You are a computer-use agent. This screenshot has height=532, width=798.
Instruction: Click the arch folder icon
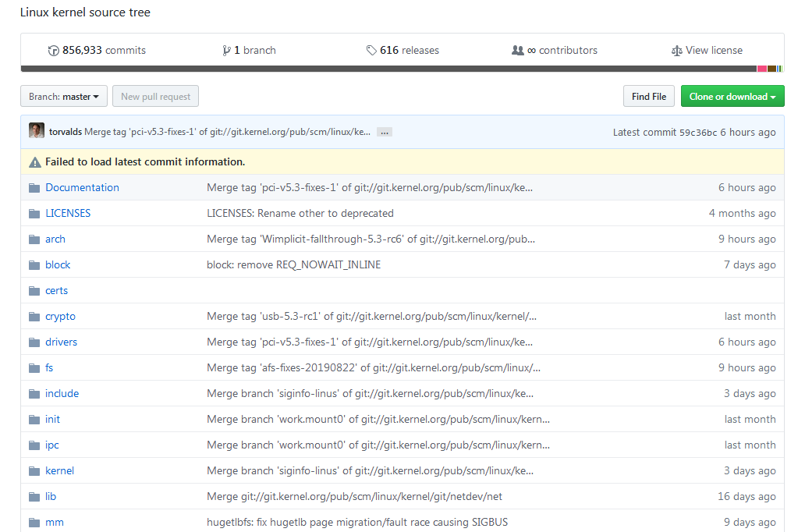tap(34, 239)
